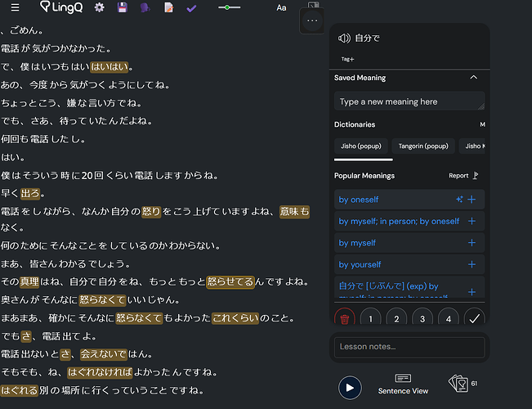Image resolution: width=532 pixels, height=409 pixels.
Task: Open the Aa font settings
Action: 281,8
